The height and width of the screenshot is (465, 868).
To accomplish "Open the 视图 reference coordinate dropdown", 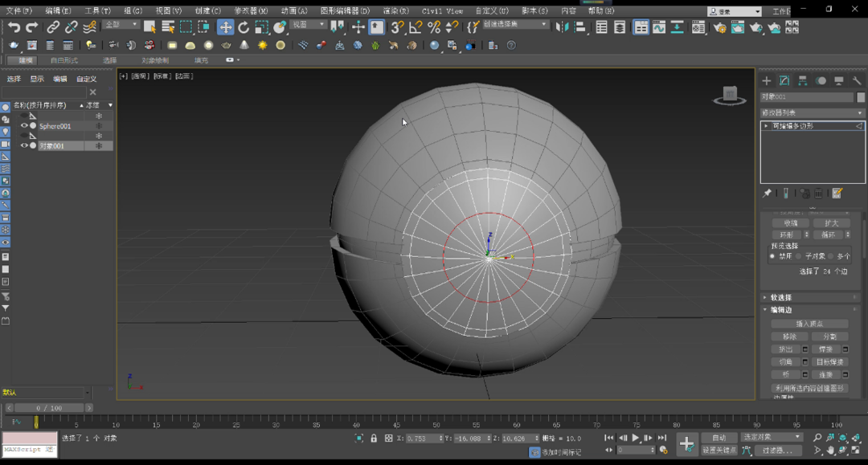I will coord(309,25).
